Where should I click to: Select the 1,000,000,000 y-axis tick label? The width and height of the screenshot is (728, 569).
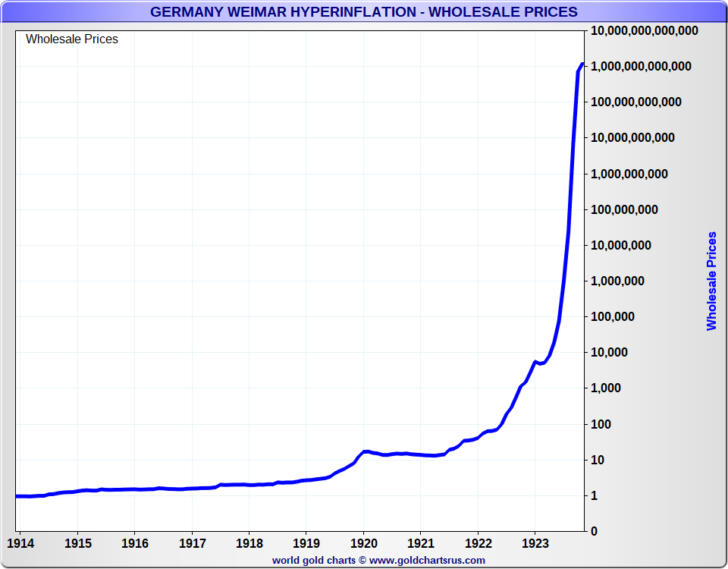click(629, 174)
